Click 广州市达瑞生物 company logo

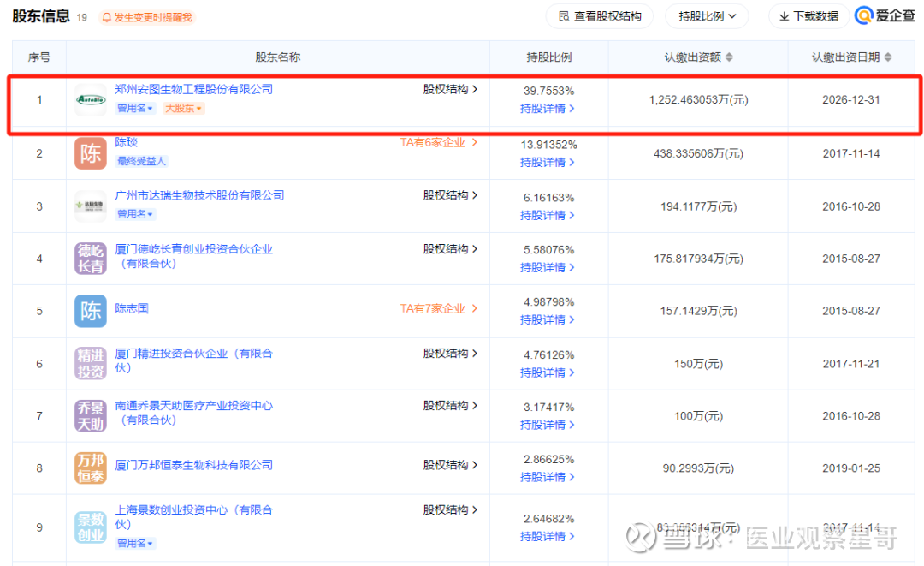coord(90,206)
